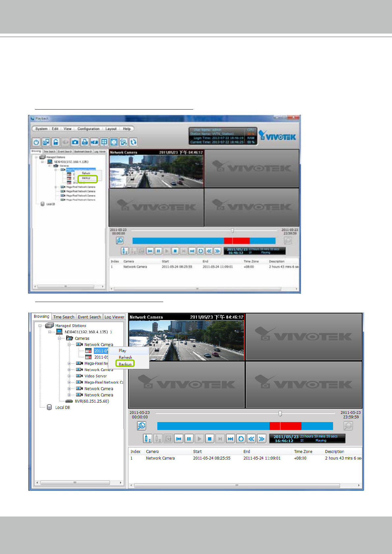Click the Local DB database icon in the enlarged tree
This screenshot has height=554, width=392.
pyautogui.click(x=49, y=407)
